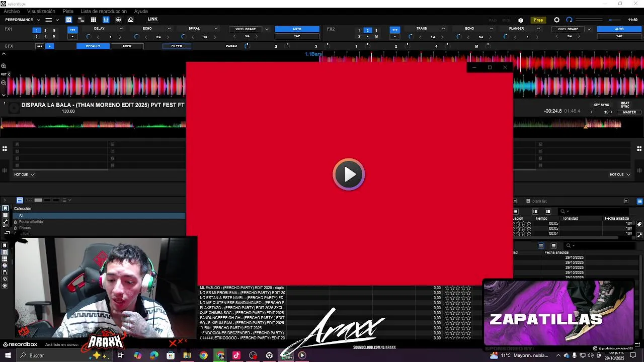The height and width of the screenshot is (362, 644).
Task: Click the FX2 AUTO button
Action: point(619,29)
